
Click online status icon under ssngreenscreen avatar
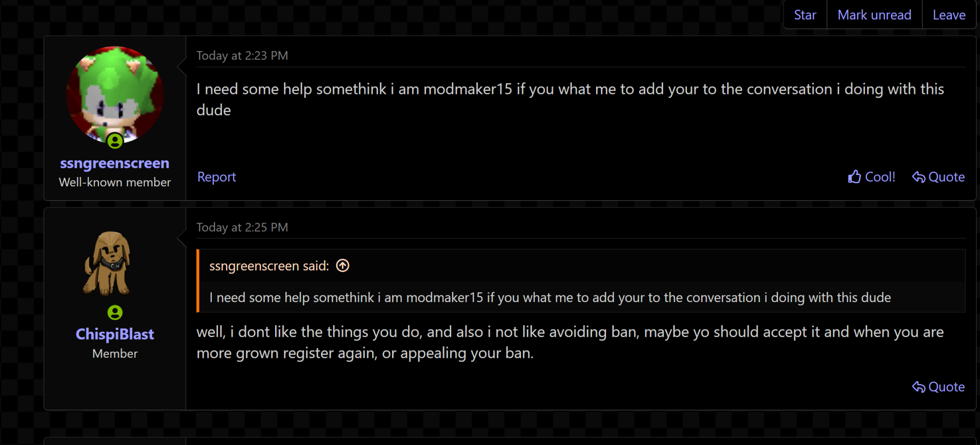tap(115, 141)
